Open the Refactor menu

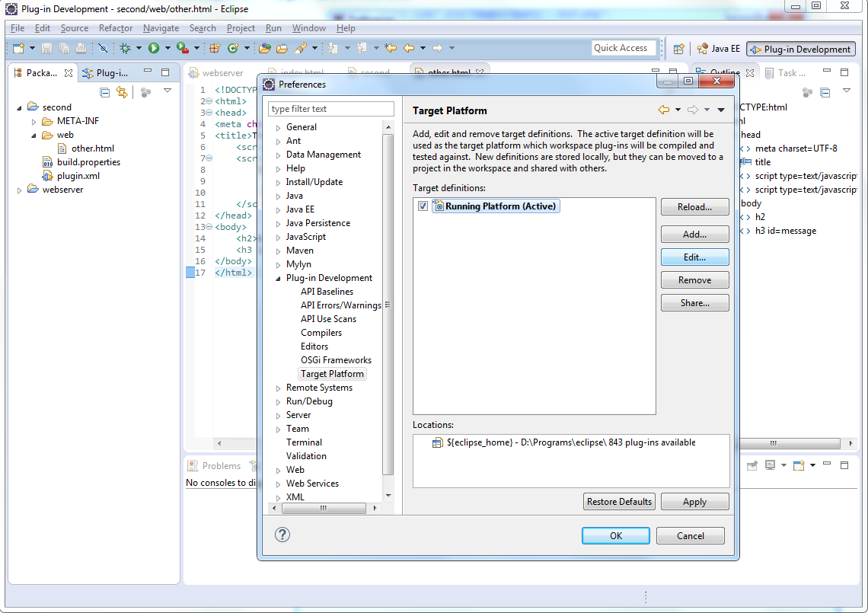pyautogui.click(x=116, y=27)
